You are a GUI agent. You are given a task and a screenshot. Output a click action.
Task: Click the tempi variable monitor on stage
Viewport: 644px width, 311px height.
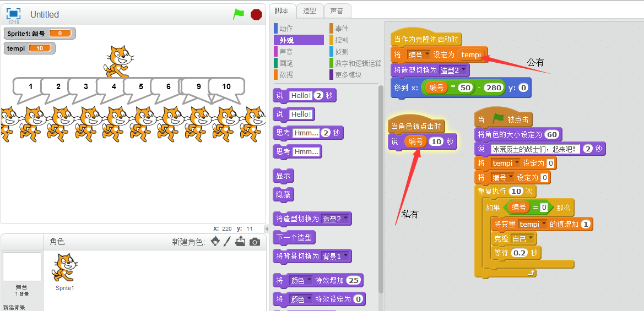[30, 48]
